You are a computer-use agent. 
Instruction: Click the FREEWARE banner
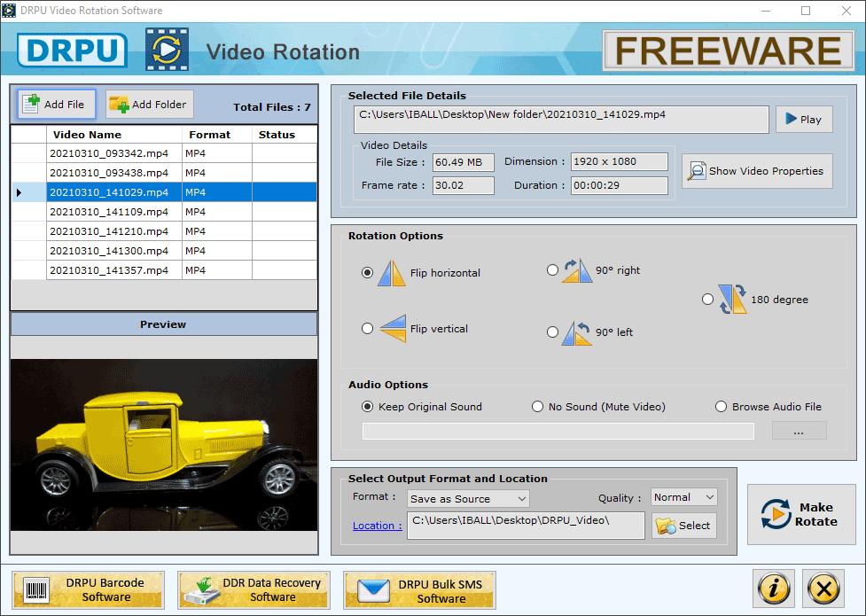728,51
